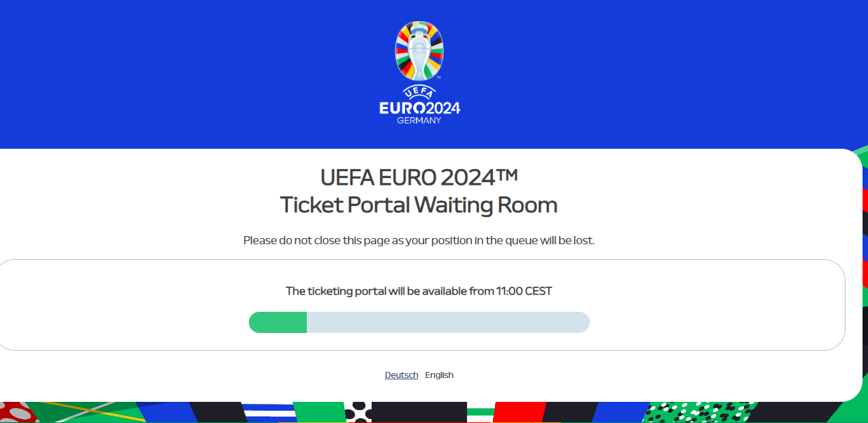Click the red dotted pattern in the bottom-left corner
Viewport: 868px width, 423px height.
[17, 412]
